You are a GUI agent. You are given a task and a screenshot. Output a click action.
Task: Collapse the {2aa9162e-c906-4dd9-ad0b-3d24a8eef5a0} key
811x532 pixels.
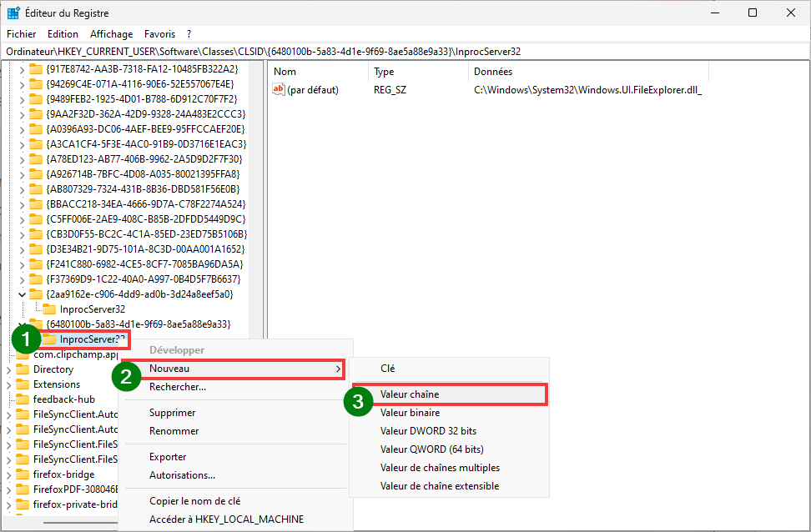pos(22,294)
